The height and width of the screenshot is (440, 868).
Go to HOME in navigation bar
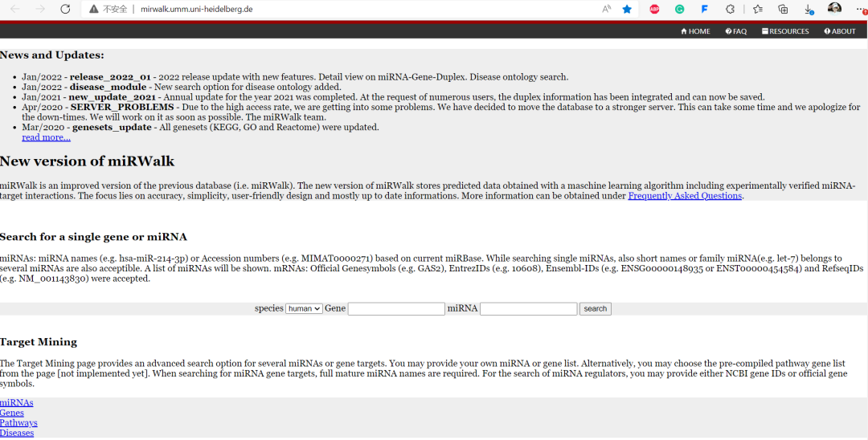(695, 31)
